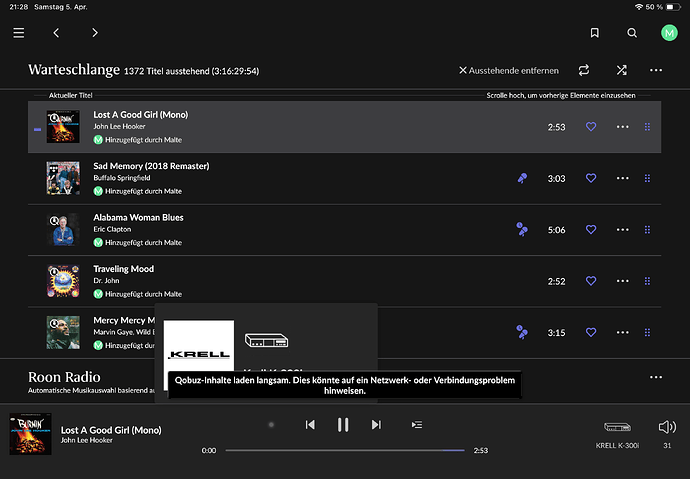
Task: Click drag handle of Mercy Mercy Me
Action: tap(647, 332)
